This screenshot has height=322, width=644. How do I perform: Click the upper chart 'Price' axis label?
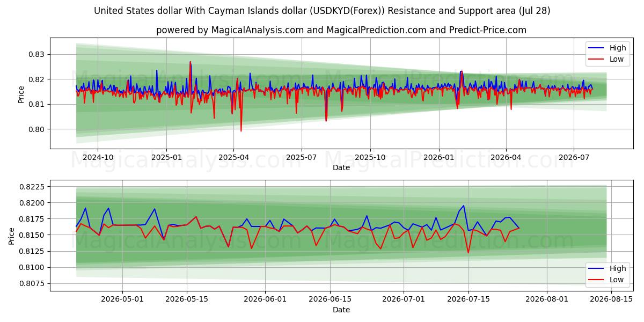(x=21, y=94)
